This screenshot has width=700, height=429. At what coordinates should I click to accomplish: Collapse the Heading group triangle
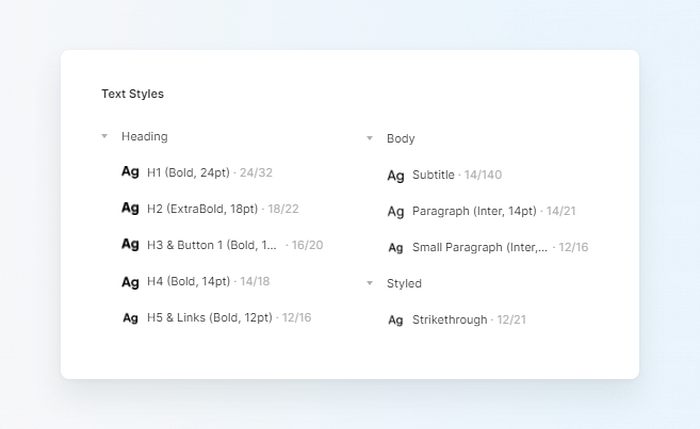coord(104,136)
